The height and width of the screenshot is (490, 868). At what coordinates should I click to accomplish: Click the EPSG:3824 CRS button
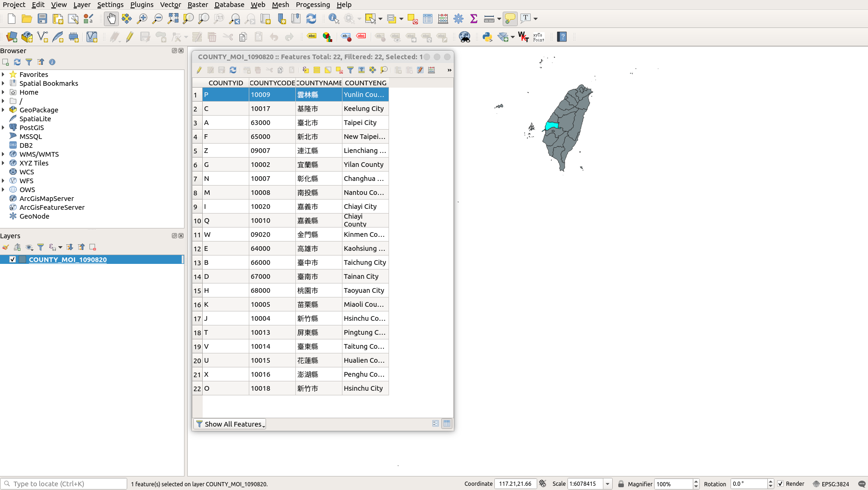[832, 484]
